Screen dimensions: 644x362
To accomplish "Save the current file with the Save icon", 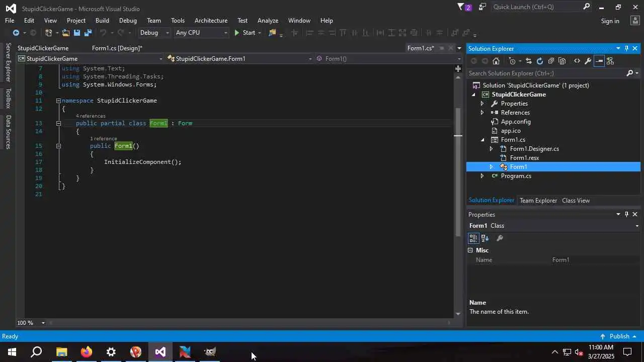I will pos(77,33).
